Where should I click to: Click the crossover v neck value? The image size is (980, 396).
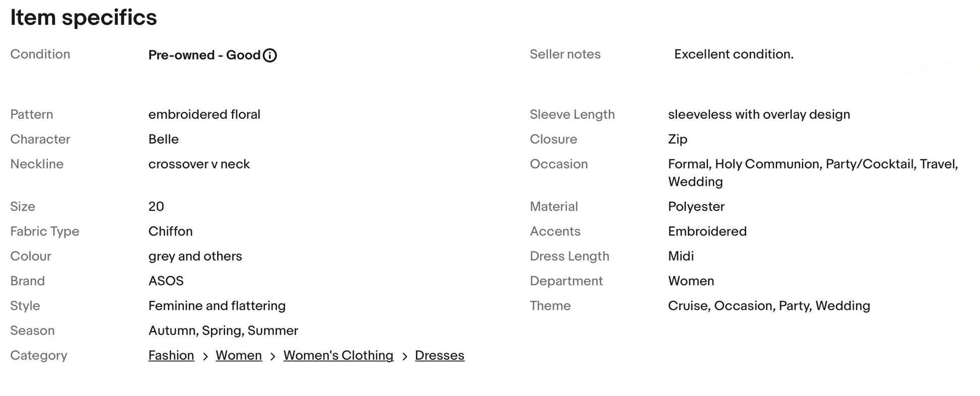pyautogui.click(x=199, y=164)
